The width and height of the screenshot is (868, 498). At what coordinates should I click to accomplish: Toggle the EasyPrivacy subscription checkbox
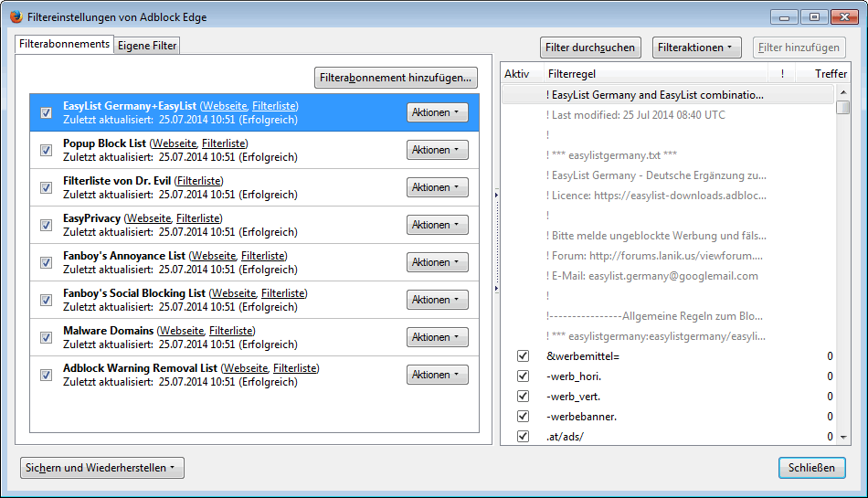[x=47, y=225]
